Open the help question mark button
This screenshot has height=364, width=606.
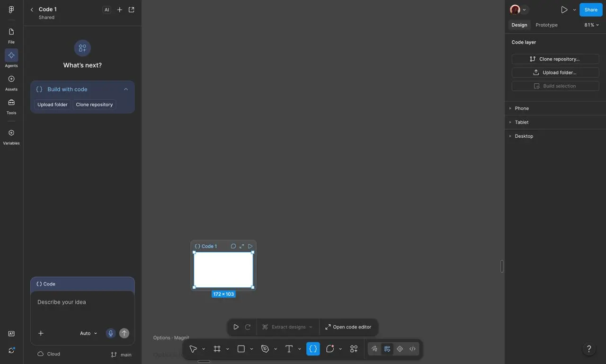coord(589,349)
